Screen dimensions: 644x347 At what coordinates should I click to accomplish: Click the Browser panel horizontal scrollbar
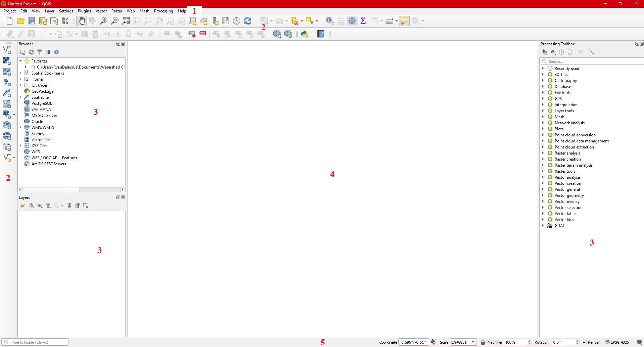(x=51, y=189)
